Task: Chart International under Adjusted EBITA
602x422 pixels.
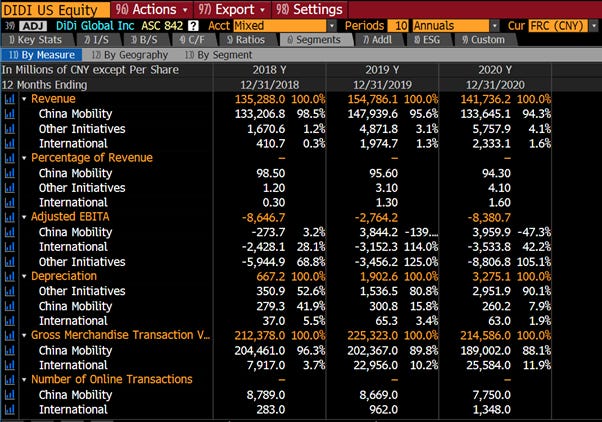Action: [x=10, y=247]
